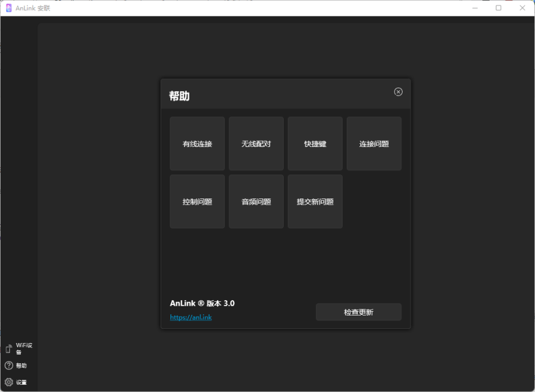
Task: Select the 快捷键 help tile
Action: click(x=315, y=143)
